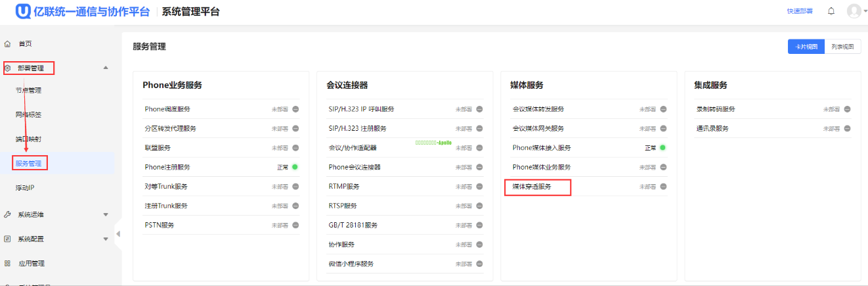Expand the 系统运维 menu arrow
This screenshot has width=868, height=286.
tap(106, 214)
